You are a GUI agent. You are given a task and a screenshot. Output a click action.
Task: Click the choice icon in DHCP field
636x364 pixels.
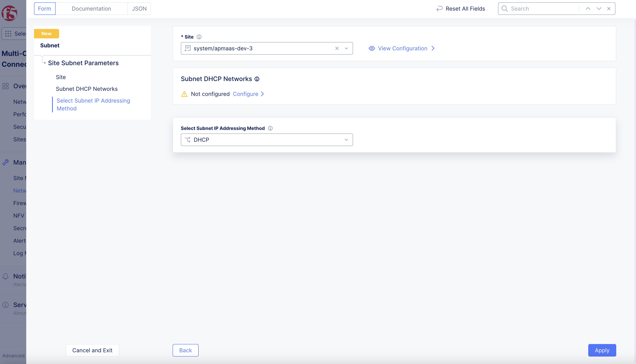tap(187, 140)
